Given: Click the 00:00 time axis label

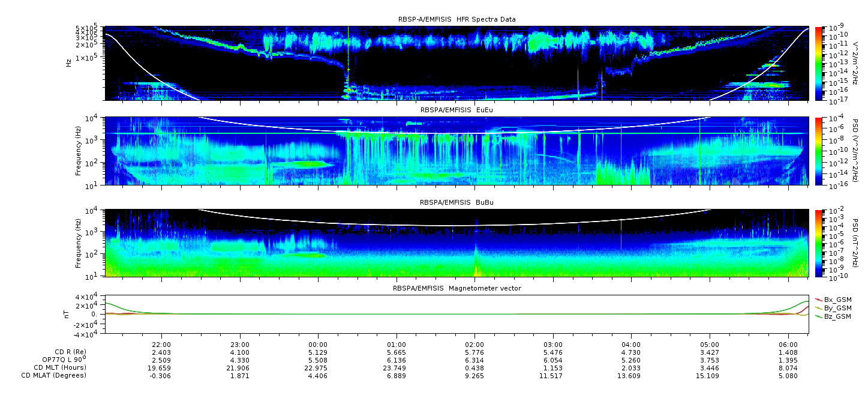Looking at the screenshot, I should pos(318,345).
